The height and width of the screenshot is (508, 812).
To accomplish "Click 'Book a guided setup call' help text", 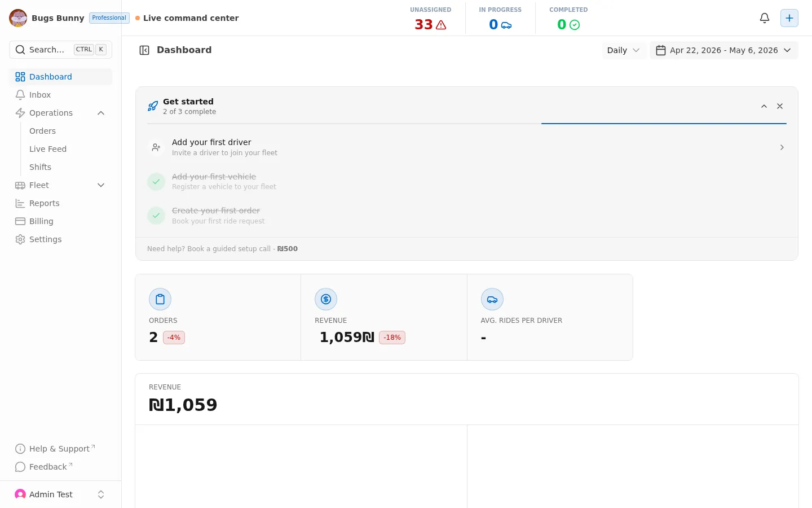I will coord(222,249).
